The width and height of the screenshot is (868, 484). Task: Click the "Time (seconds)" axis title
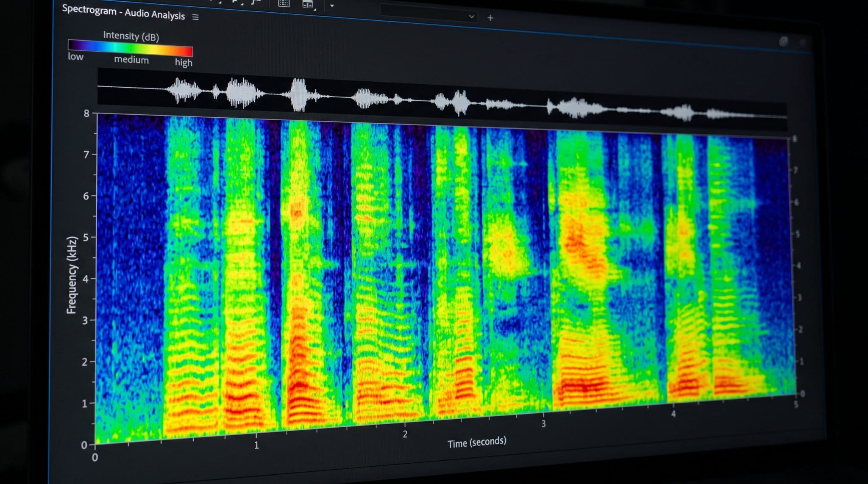(x=477, y=442)
